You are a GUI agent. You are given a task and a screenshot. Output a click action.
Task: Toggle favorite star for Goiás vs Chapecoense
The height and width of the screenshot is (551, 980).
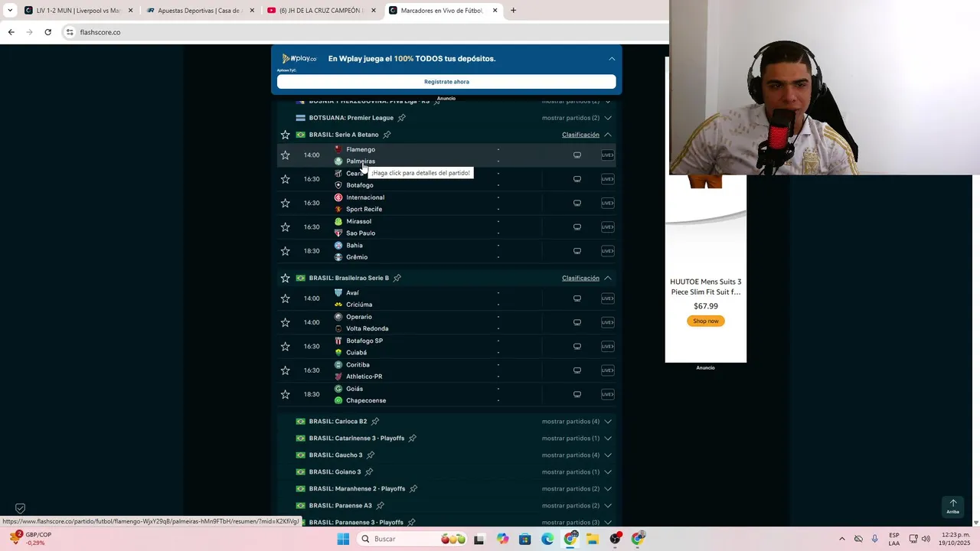click(x=285, y=394)
